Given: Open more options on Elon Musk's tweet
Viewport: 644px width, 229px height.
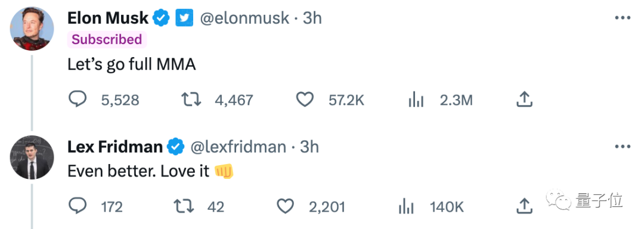Looking at the screenshot, I should [622, 18].
